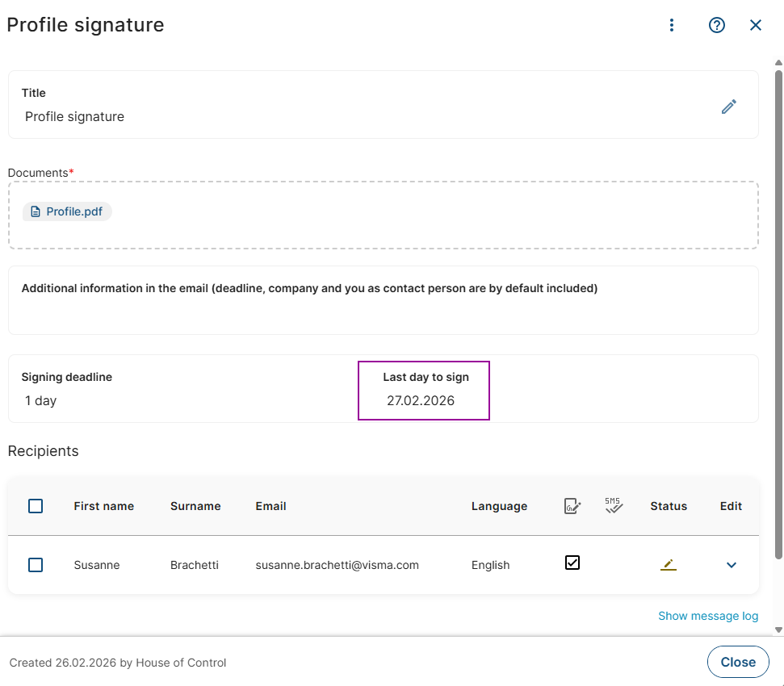Click Show message log link
784x686 pixels.
[x=707, y=616]
